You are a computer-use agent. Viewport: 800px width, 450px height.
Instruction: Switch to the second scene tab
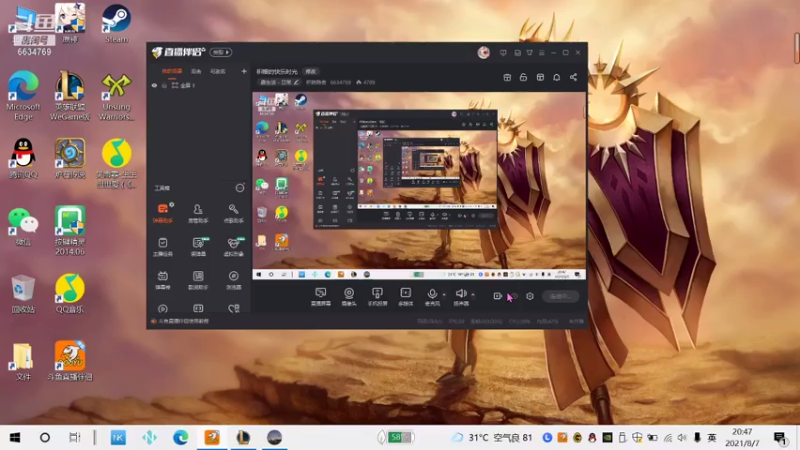pyautogui.click(x=196, y=71)
